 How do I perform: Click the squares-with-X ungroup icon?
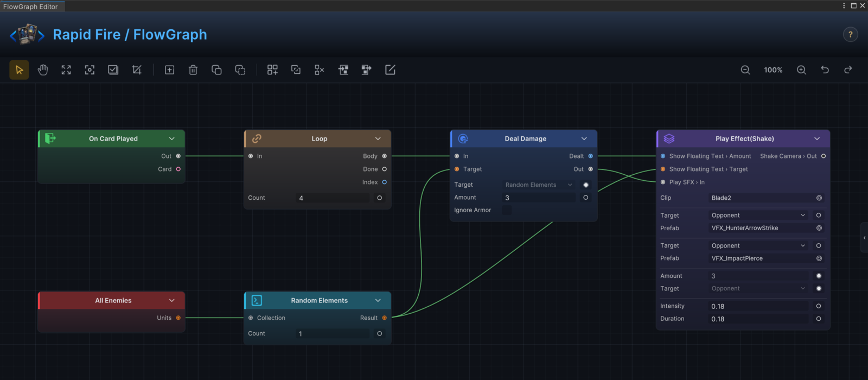[320, 70]
